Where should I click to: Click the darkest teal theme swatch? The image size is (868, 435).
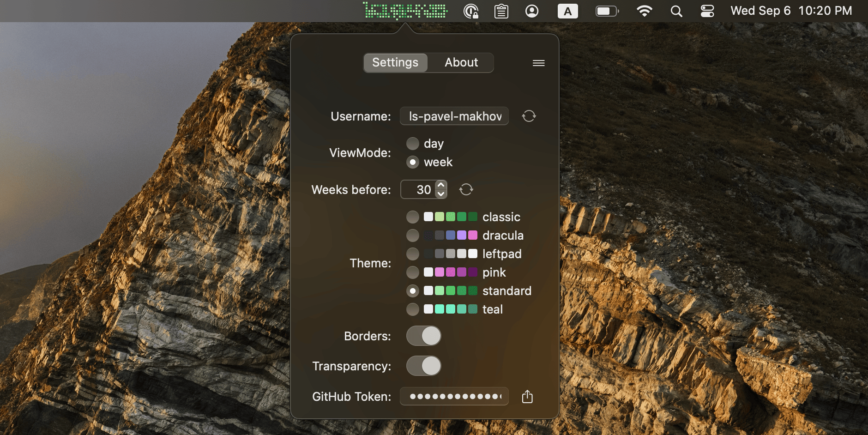pyautogui.click(x=472, y=309)
